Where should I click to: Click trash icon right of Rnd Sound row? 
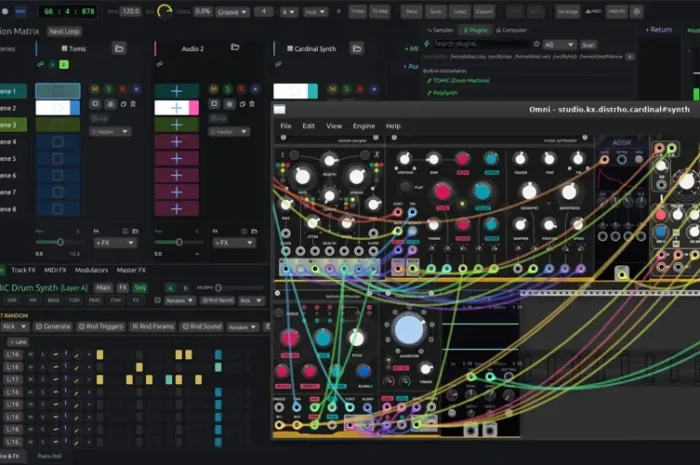(x=267, y=327)
